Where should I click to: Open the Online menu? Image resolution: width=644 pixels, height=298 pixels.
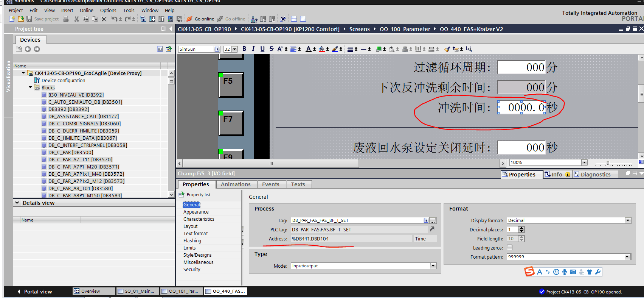(x=87, y=10)
